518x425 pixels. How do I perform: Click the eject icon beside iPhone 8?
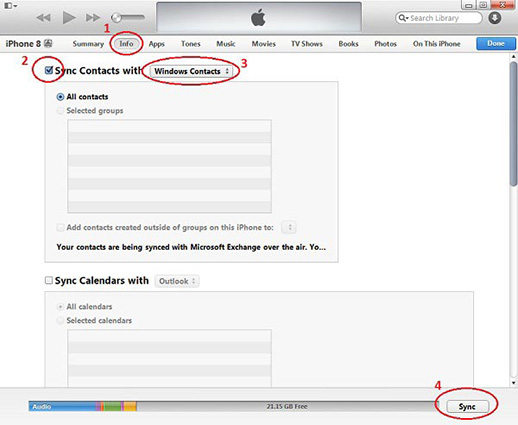[48, 43]
